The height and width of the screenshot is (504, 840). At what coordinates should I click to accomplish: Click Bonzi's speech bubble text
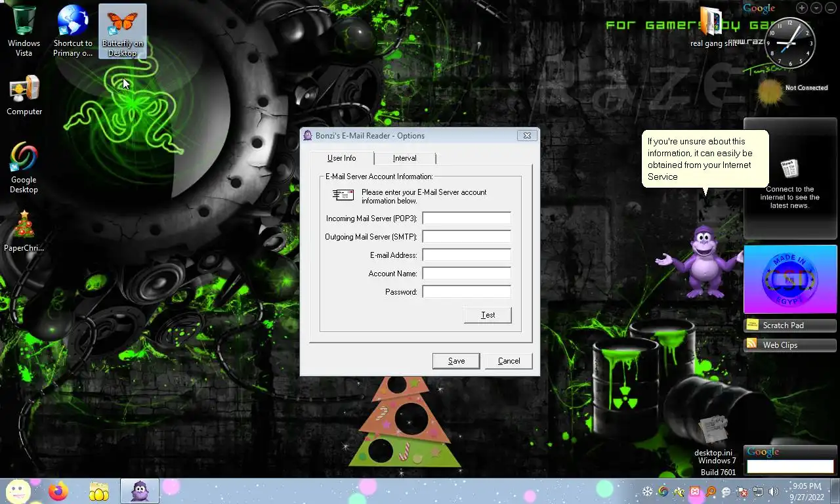700,159
